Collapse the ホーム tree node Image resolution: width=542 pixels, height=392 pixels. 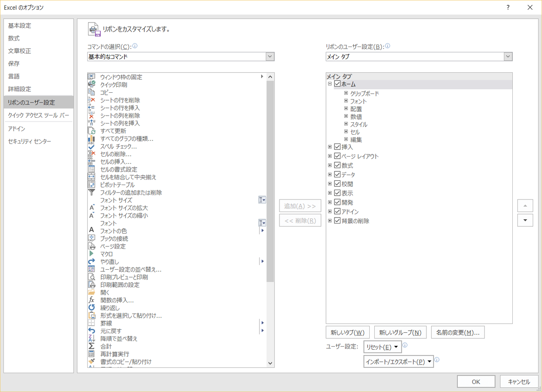pyautogui.click(x=330, y=84)
